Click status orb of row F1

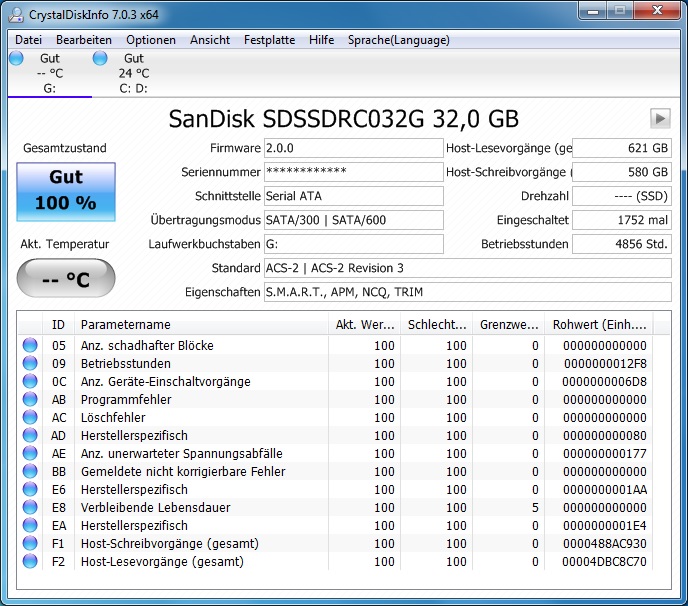(x=30, y=543)
